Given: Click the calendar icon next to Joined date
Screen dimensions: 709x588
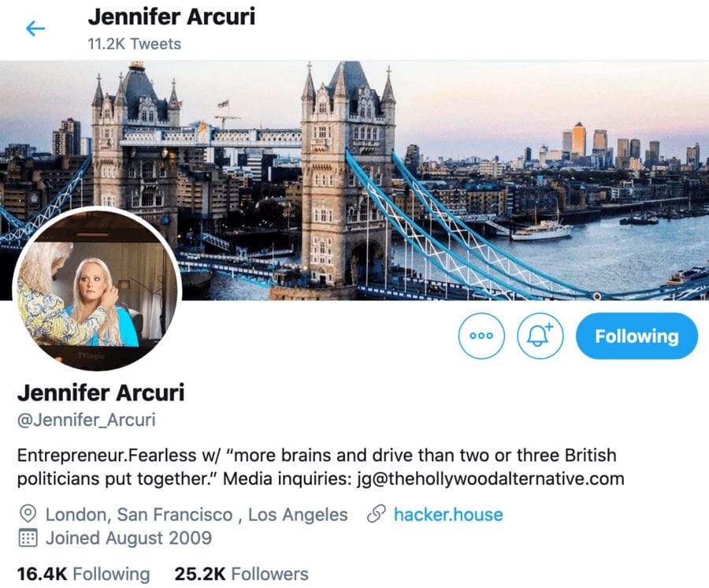Looking at the screenshot, I should click(28, 538).
